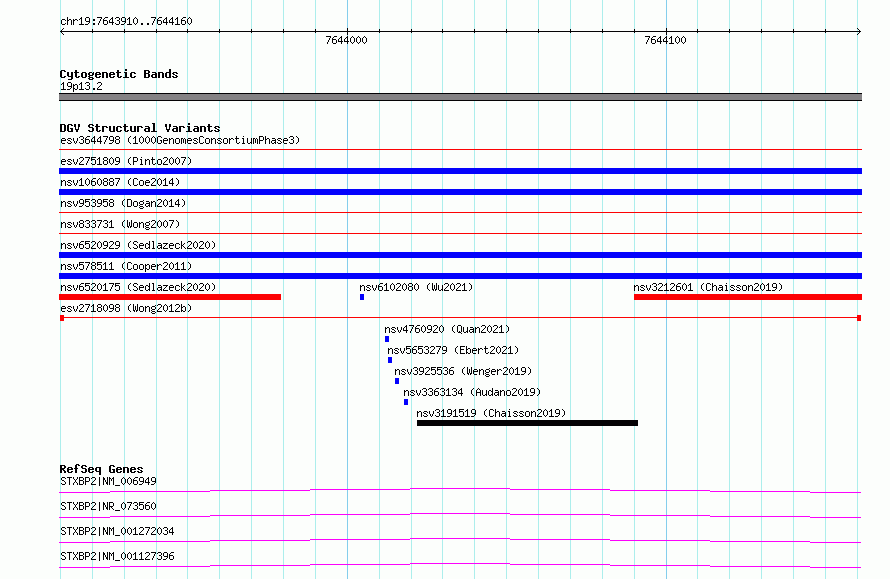Open variant nsv3363134 (Audano2019)
Viewport: 890px width, 579px height.
[x=472, y=392]
